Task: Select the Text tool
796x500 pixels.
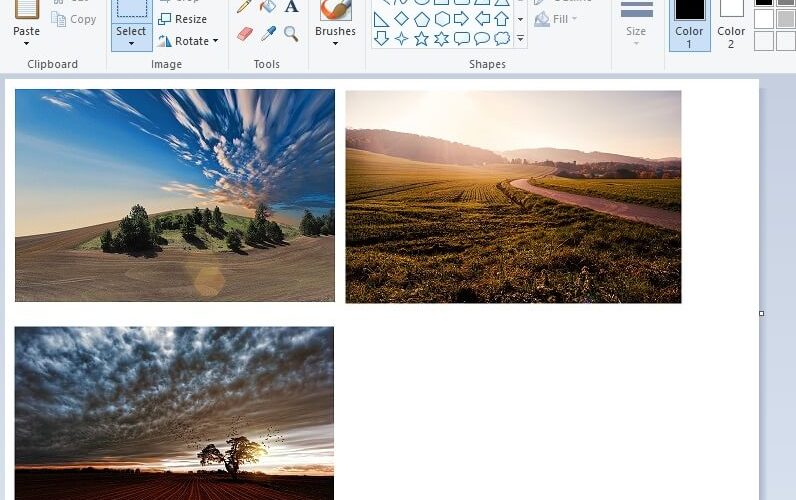Action: [291, 6]
